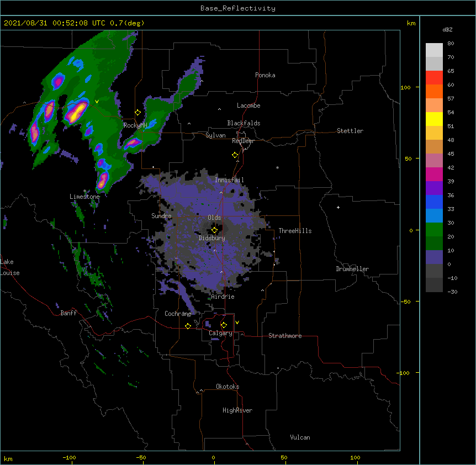Viewport: 476px width, 465px height.
Task: Click the HighRiver label
Action: [x=237, y=410]
